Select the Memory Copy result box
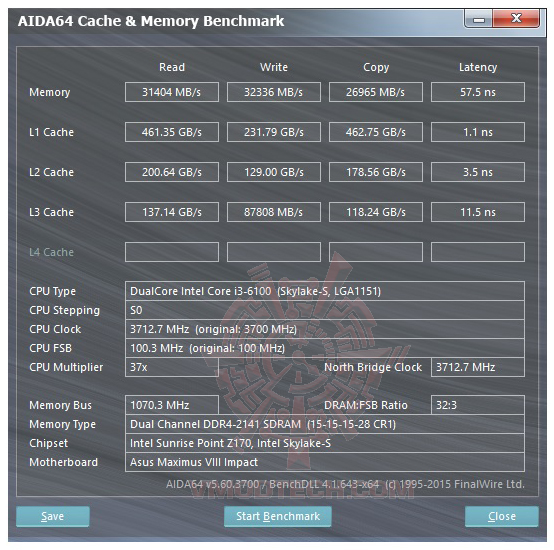This screenshot has height=550, width=554. [376, 92]
